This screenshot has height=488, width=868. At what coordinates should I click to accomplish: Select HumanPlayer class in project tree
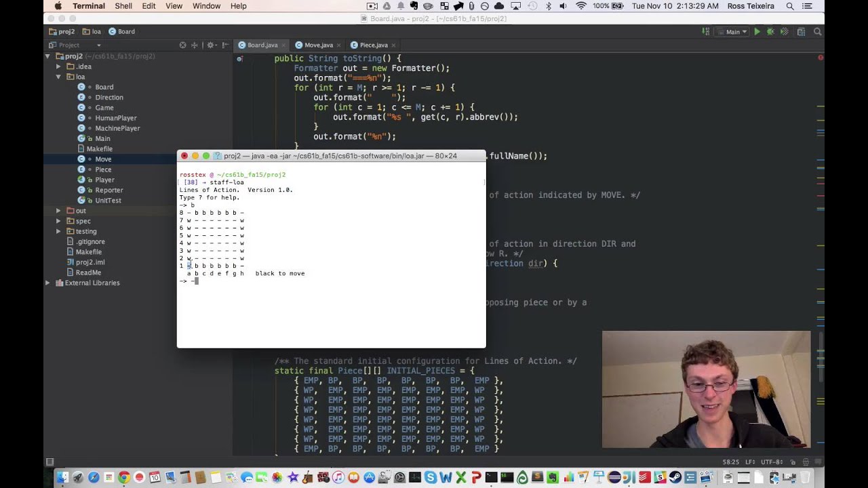[x=116, y=118]
